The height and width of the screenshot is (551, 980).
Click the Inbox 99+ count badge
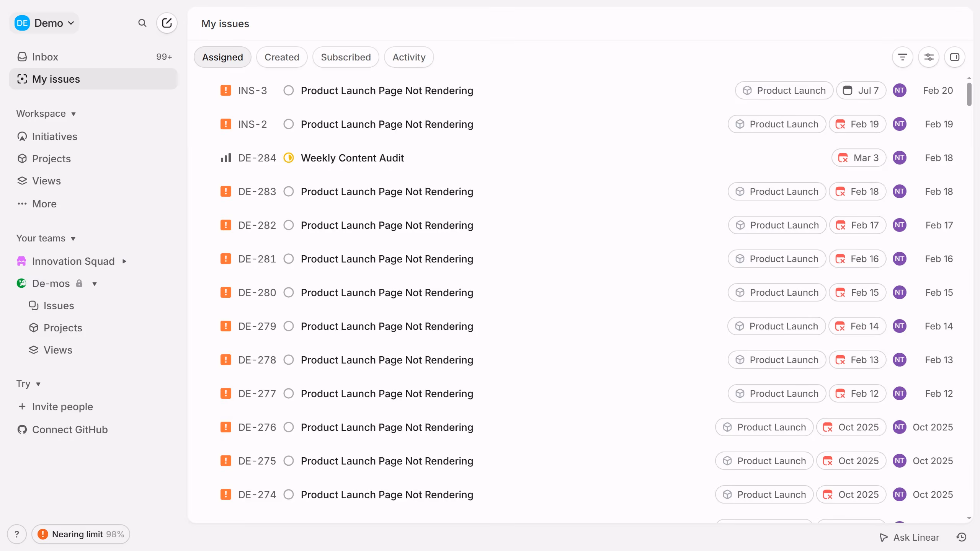(x=164, y=57)
